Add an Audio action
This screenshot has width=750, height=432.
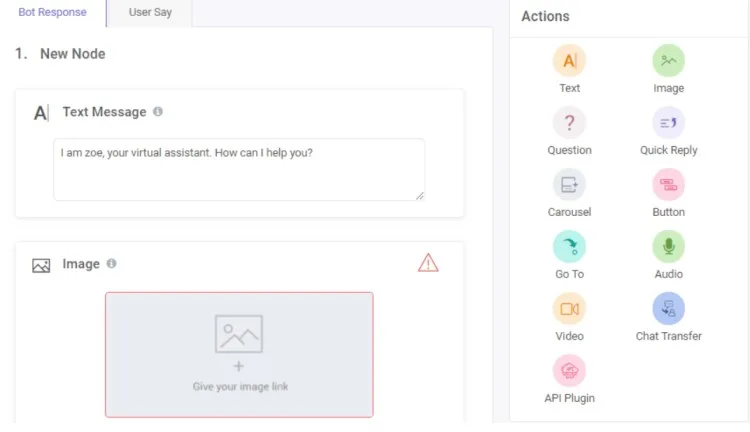point(668,247)
